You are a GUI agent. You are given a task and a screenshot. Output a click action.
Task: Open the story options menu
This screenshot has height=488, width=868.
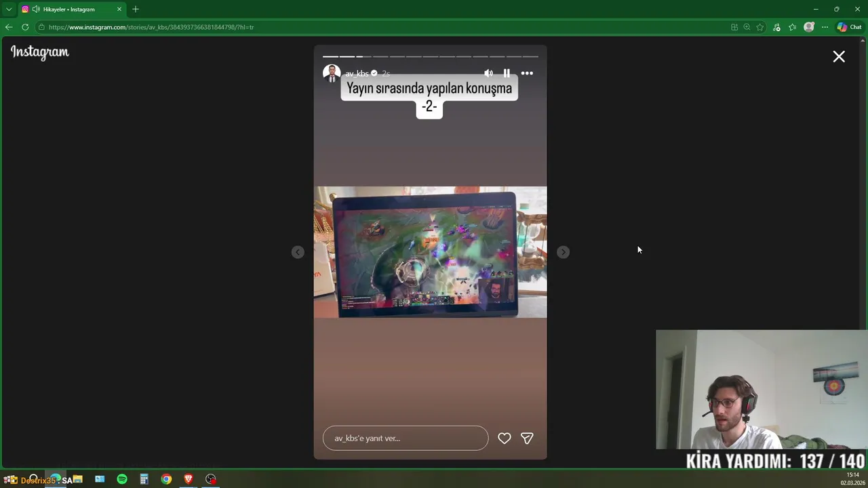[x=527, y=73]
